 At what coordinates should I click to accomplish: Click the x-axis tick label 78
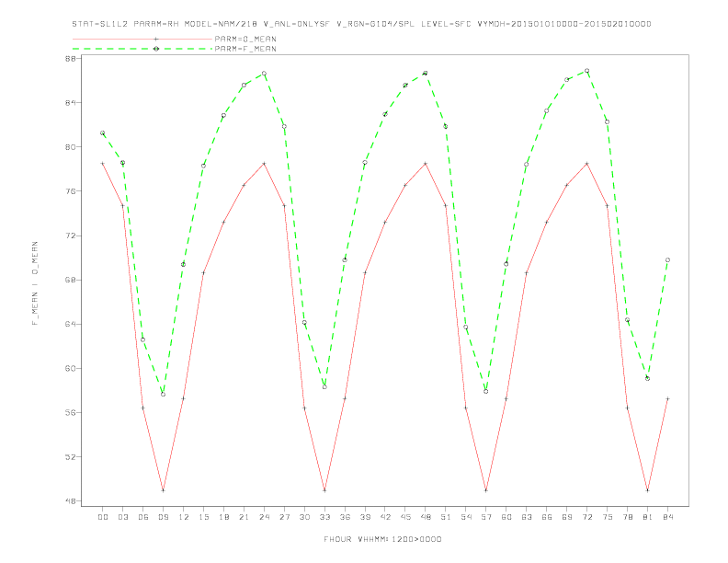pyautogui.click(x=627, y=517)
